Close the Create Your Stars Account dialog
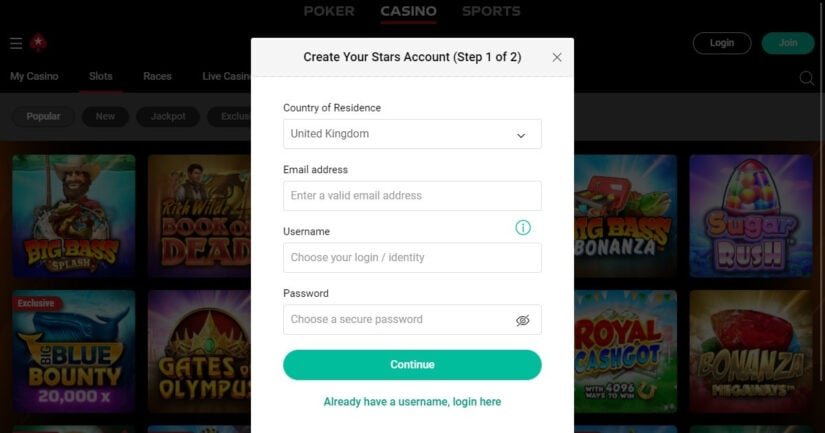 [557, 57]
